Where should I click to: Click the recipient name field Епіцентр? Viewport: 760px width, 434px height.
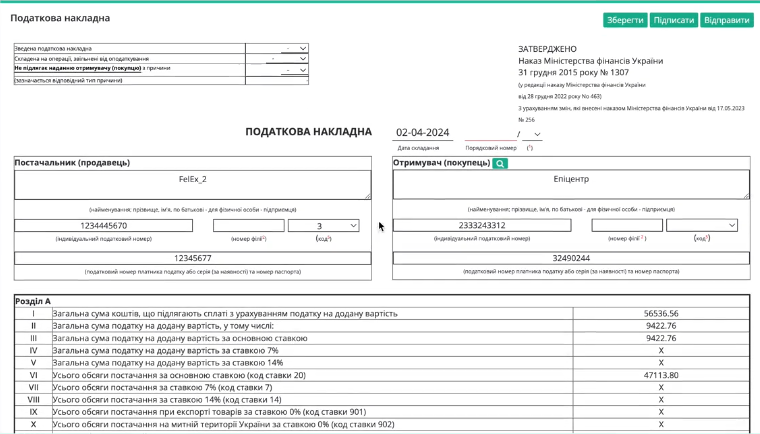click(x=571, y=184)
